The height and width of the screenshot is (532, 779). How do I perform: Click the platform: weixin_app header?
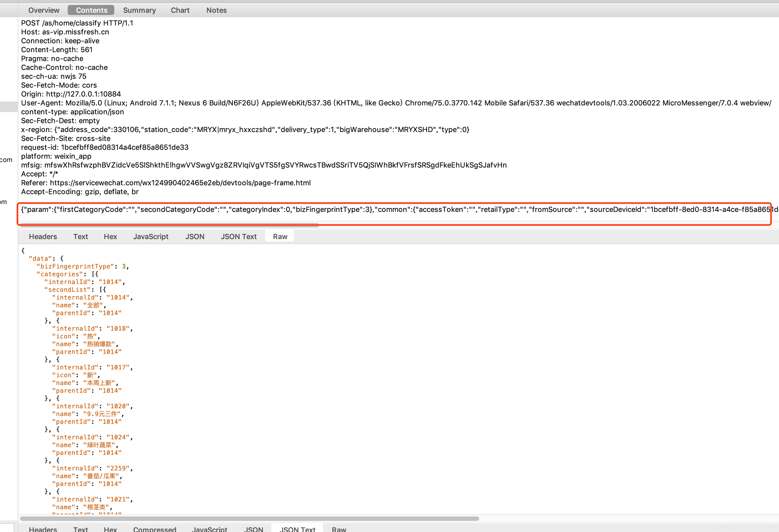56,156
